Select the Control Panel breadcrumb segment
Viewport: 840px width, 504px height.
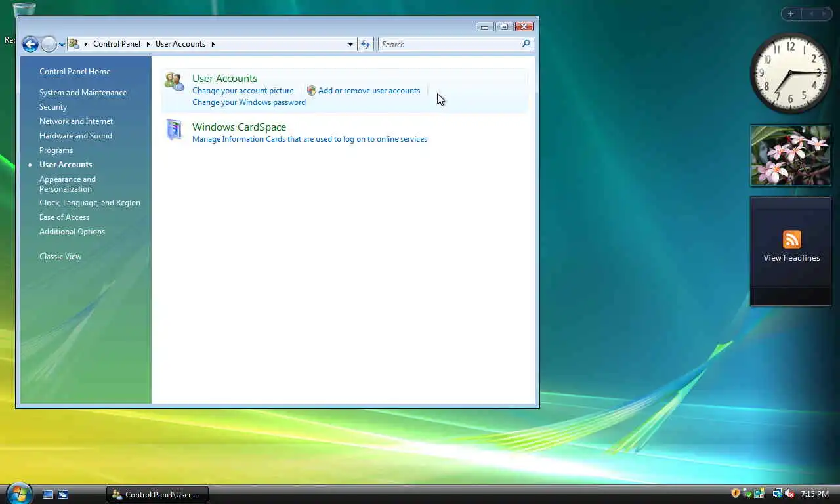(117, 44)
